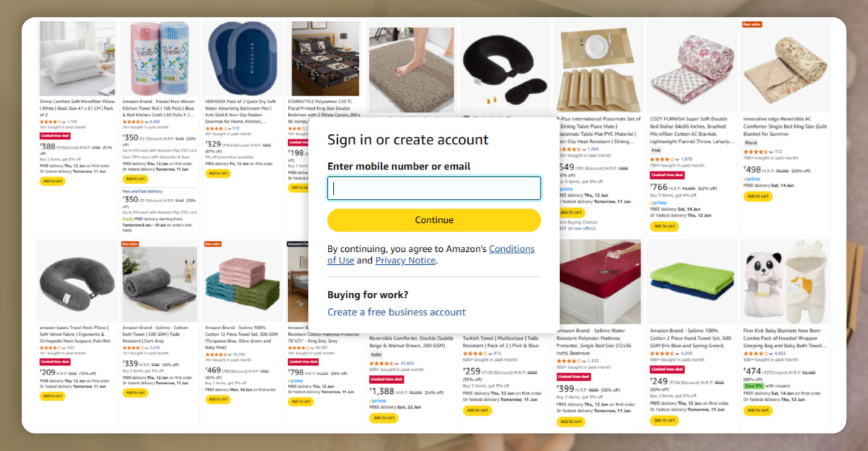Select Pink variant on COZY FURNISH blanket
Viewport: 868px width, 451px height.
click(x=656, y=150)
